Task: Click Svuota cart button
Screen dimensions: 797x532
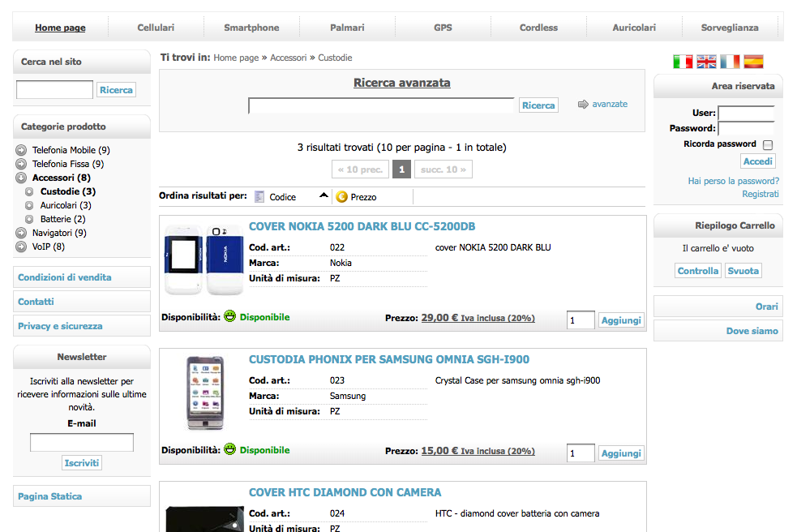Action: [x=743, y=271]
